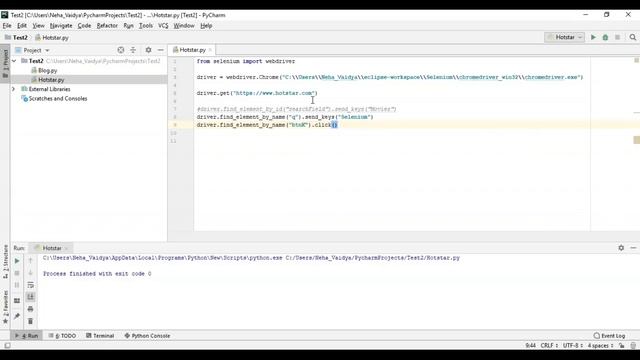This screenshot has height=360, width=640.
Task: Close the Hotstar Run tab
Action: tap(66, 248)
